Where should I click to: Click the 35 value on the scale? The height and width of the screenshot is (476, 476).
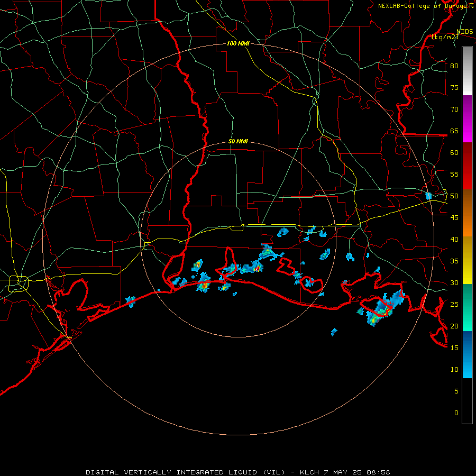pyautogui.click(x=454, y=261)
